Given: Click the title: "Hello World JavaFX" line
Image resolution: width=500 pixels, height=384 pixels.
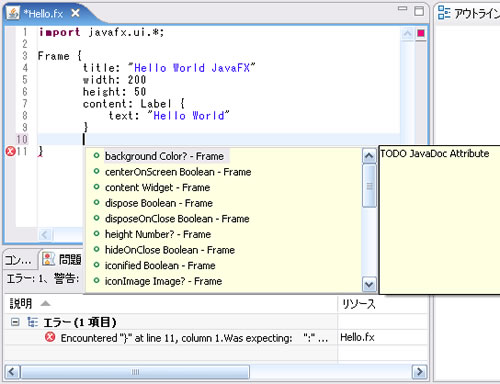Looking at the screenshot, I should coord(169,68).
